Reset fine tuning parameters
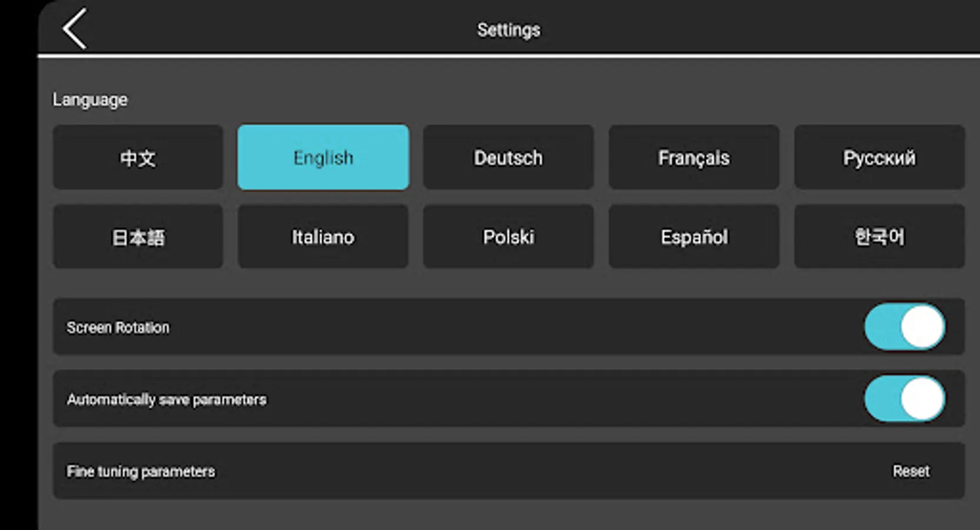 pos(911,471)
